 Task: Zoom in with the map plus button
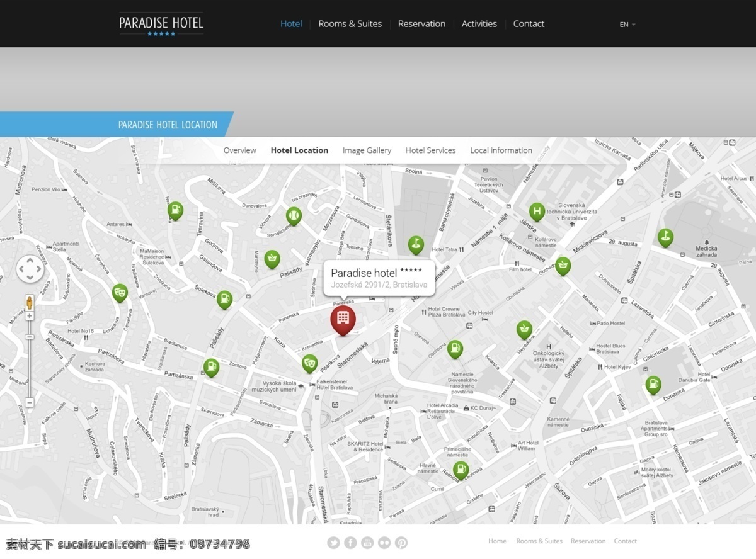(x=30, y=315)
